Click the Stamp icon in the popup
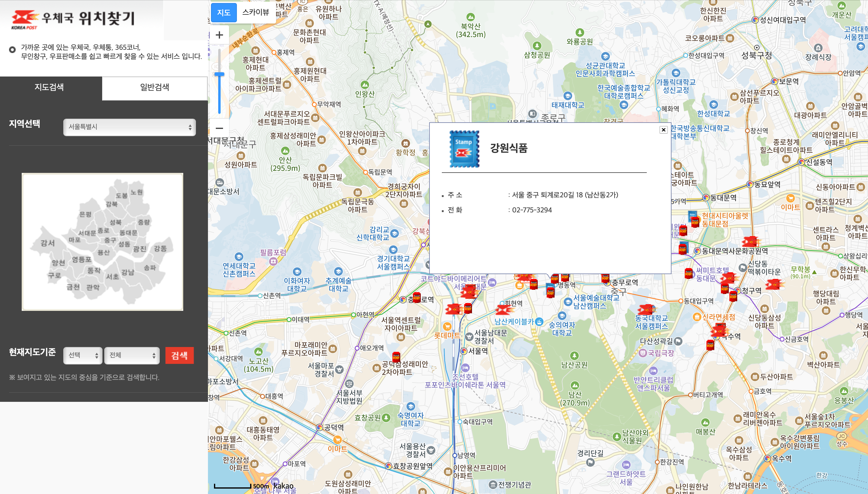The height and width of the screenshot is (494, 868). (464, 149)
